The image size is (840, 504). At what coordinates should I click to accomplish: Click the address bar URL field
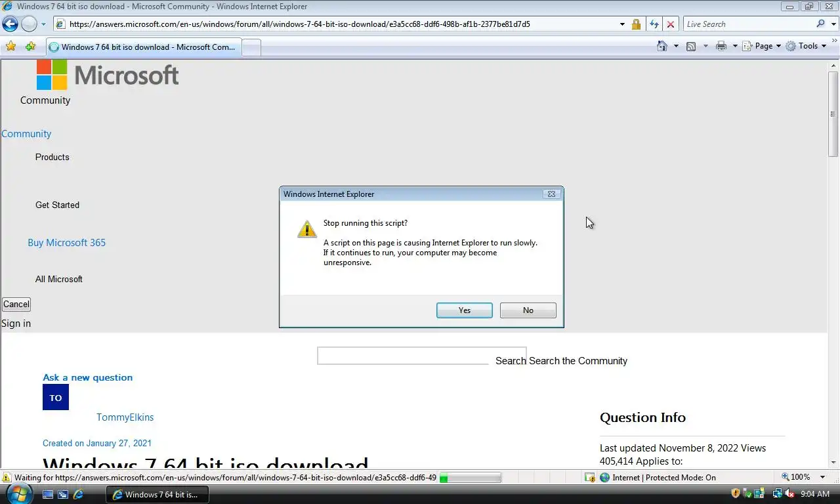pyautogui.click(x=337, y=24)
